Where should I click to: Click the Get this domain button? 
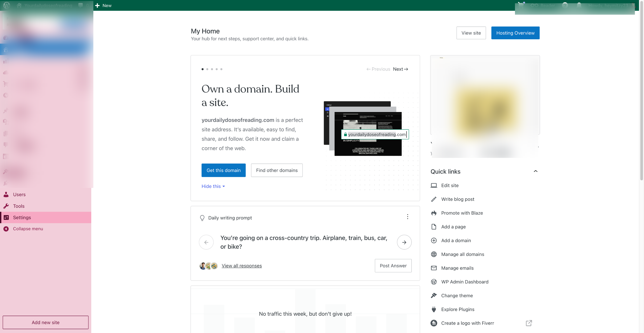(223, 171)
